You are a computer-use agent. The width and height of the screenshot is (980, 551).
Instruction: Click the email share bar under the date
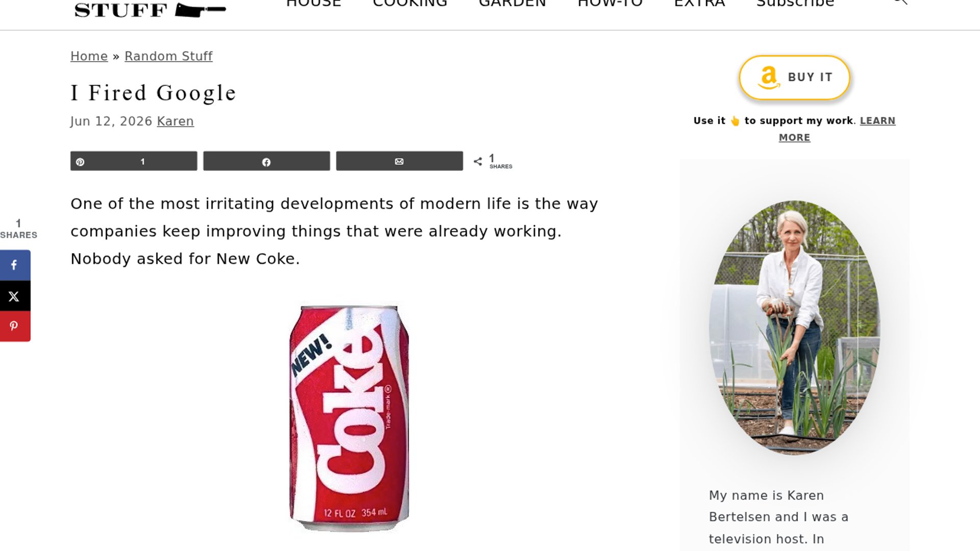399,161
